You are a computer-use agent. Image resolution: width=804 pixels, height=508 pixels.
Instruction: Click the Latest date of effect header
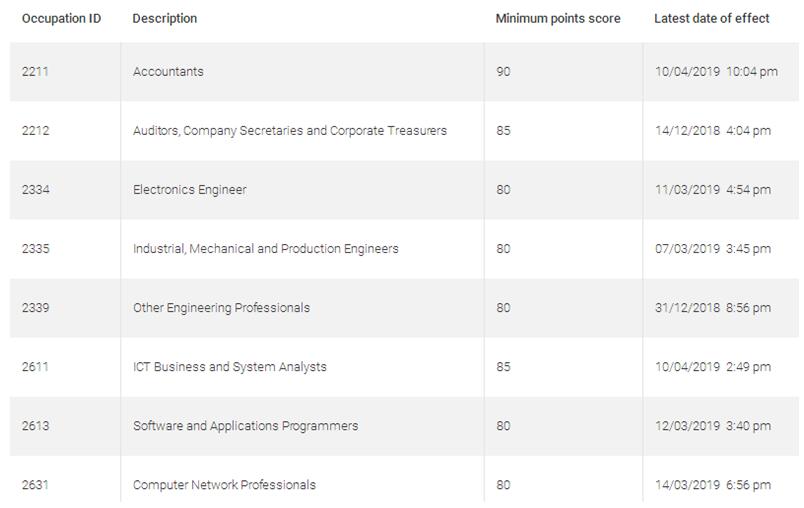(711, 18)
